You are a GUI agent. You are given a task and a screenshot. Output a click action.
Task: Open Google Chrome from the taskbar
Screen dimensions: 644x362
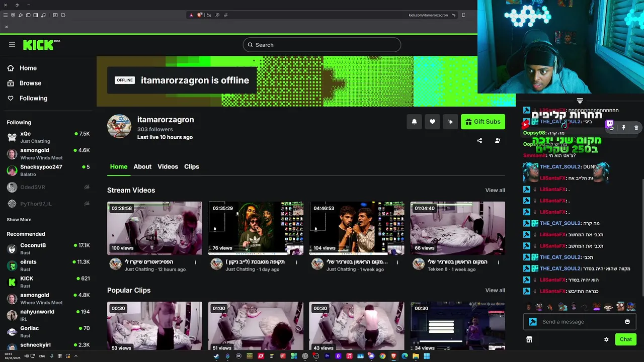pos(382,356)
